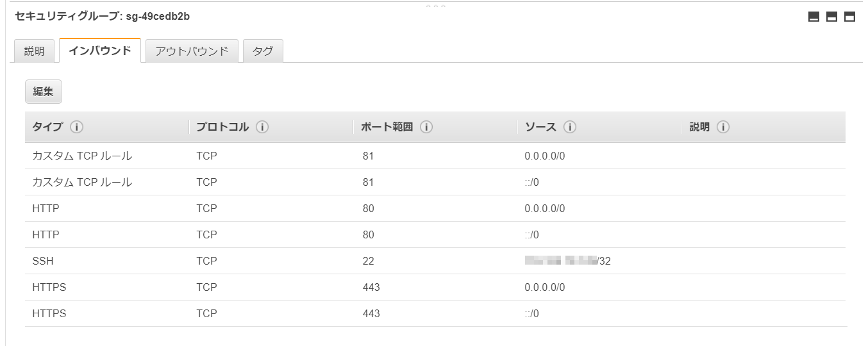Viewport: 868px width, 346px height.
Task: Click the HTTPS 443 row with ::/0 source
Action: (x=436, y=313)
